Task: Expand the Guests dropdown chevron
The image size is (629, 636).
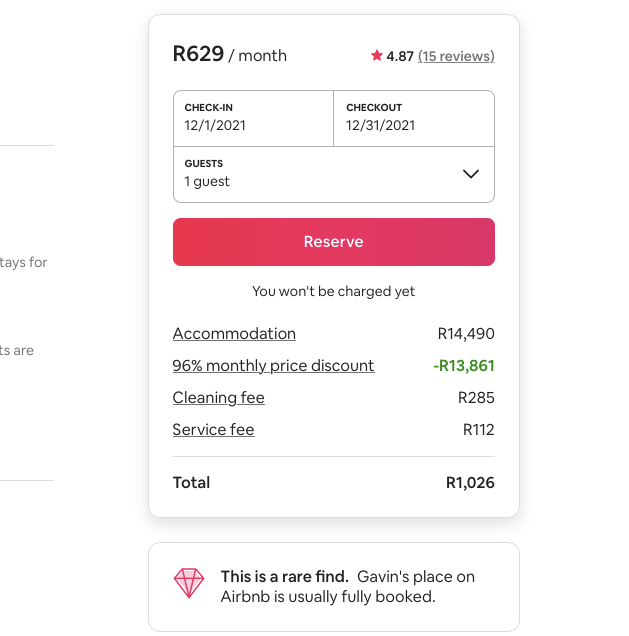Action: pyautogui.click(x=471, y=174)
